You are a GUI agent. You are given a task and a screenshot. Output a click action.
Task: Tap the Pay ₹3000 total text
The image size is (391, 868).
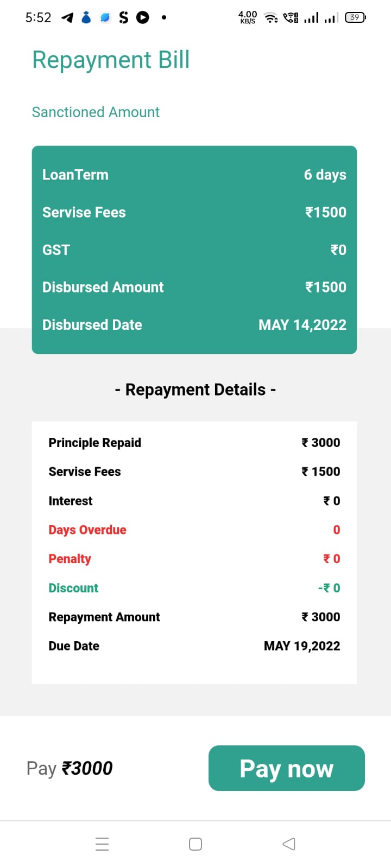[70, 768]
